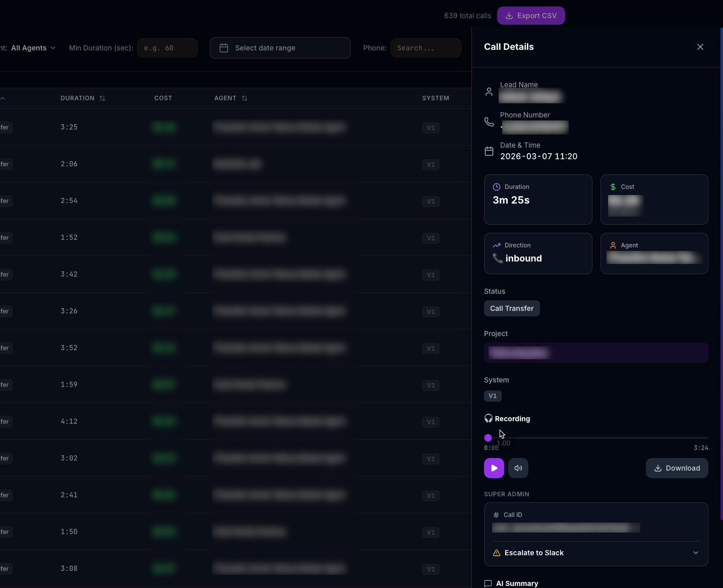
Task: Open the All Agents filter dropdown
Action: pyautogui.click(x=33, y=48)
